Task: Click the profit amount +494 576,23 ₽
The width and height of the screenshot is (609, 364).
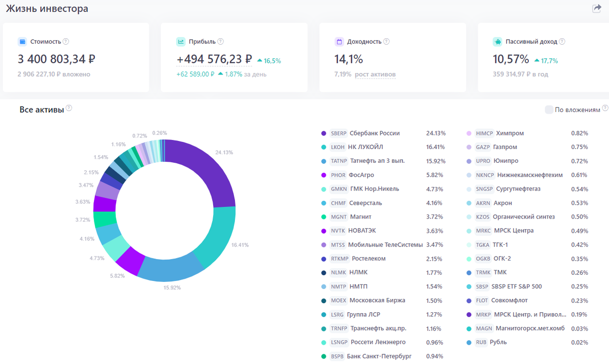Action: tap(214, 59)
